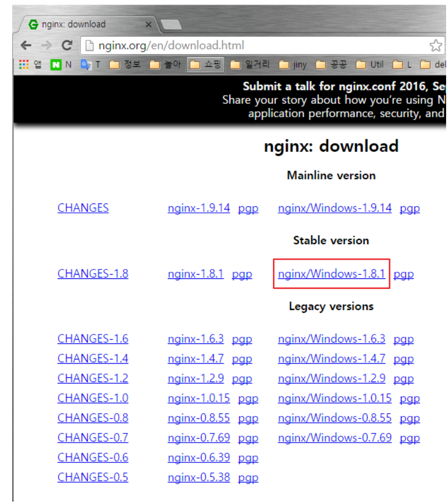Open pgp signature for nginx-1.9.14
This screenshot has width=448, height=504.
(248, 209)
